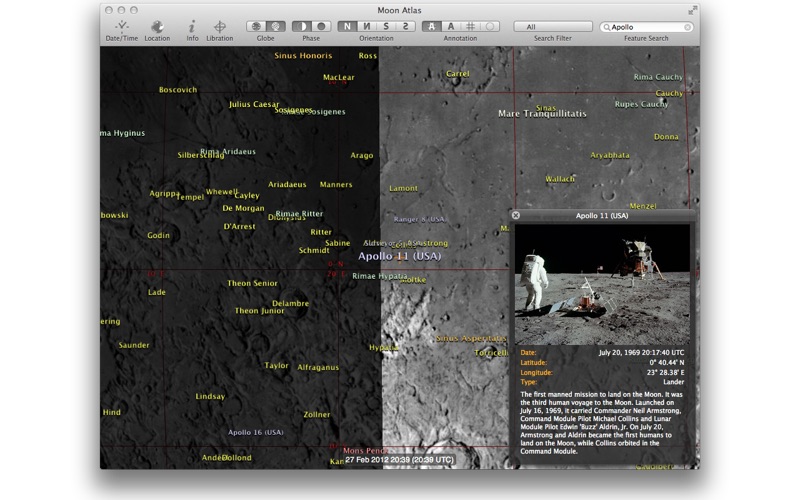Viewport: 800px width, 500px height.
Task: Click the Theon Senior label
Action: (x=252, y=283)
